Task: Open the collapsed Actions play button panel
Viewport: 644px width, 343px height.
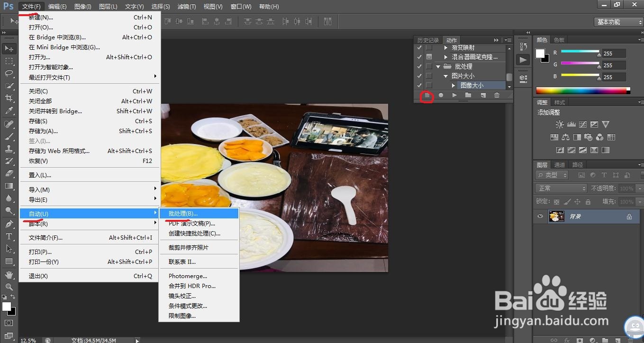Action: [x=523, y=60]
